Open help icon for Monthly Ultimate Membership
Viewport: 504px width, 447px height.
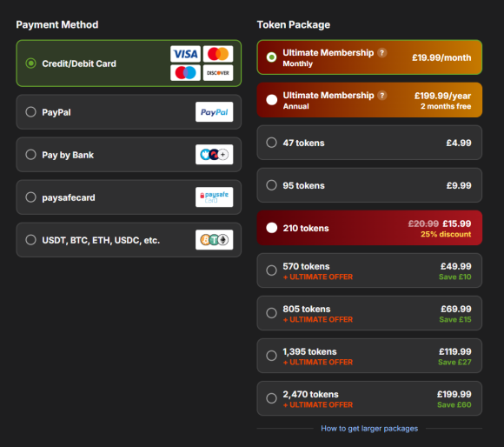click(381, 53)
